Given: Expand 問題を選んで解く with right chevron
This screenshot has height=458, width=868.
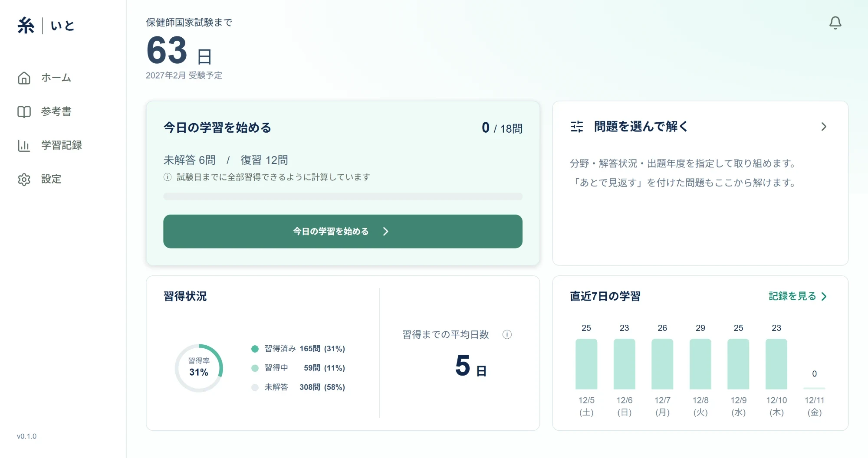Looking at the screenshot, I should pos(824,127).
